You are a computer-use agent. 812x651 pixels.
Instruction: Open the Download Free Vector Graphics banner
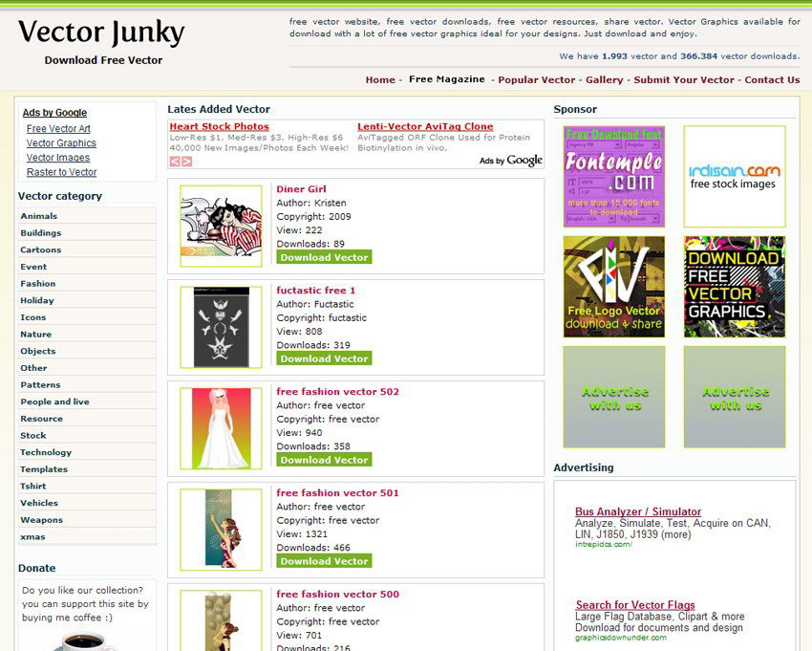point(735,287)
